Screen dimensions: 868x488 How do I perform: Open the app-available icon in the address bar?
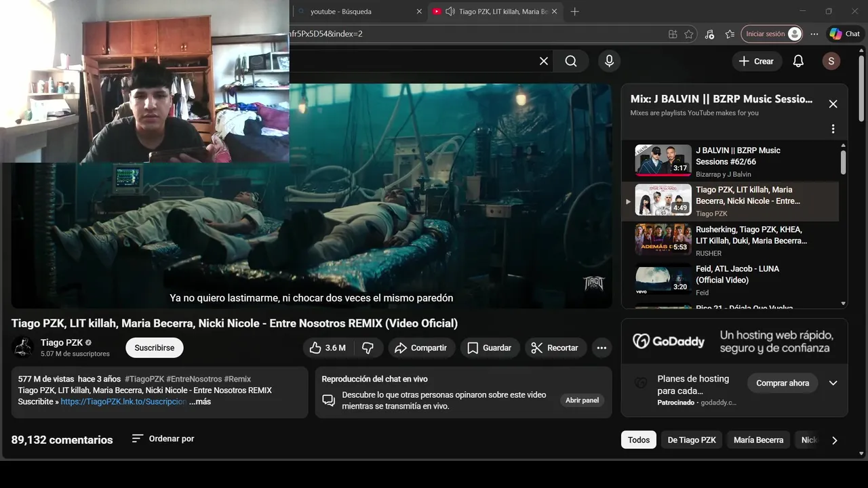[673, 34]
